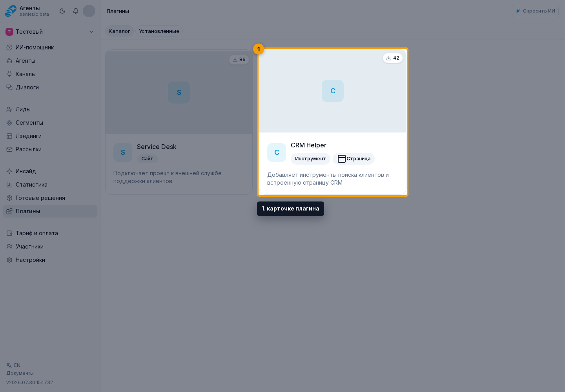Open the Сегменты page
The width and height of the screenshot is (565, 392).
coord(50,123)
